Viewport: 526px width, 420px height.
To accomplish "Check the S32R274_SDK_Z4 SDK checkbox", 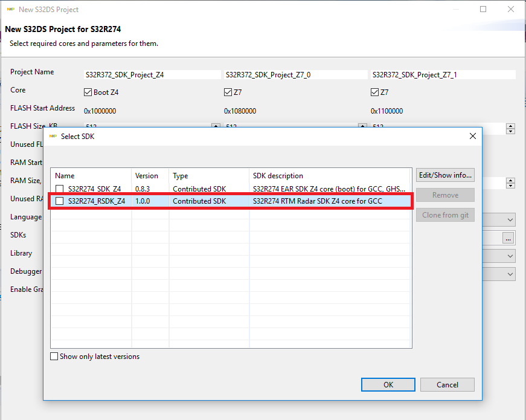I will 60,189.
